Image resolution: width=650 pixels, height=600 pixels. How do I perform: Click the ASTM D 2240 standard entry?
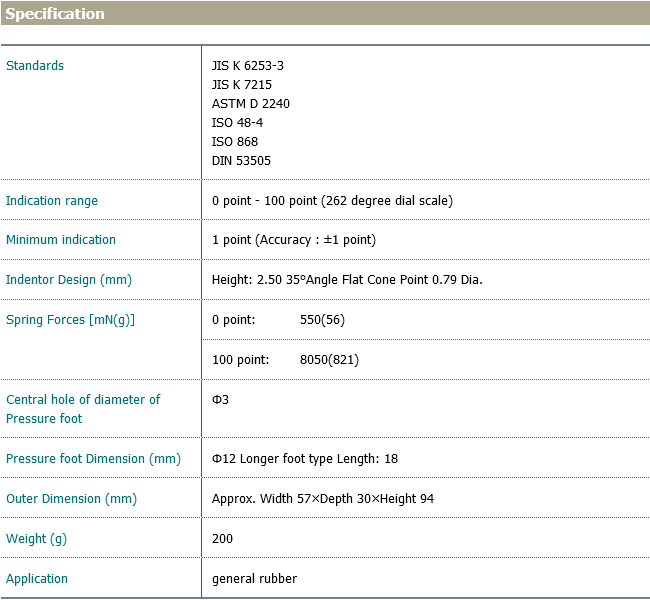tap(251, 104)
